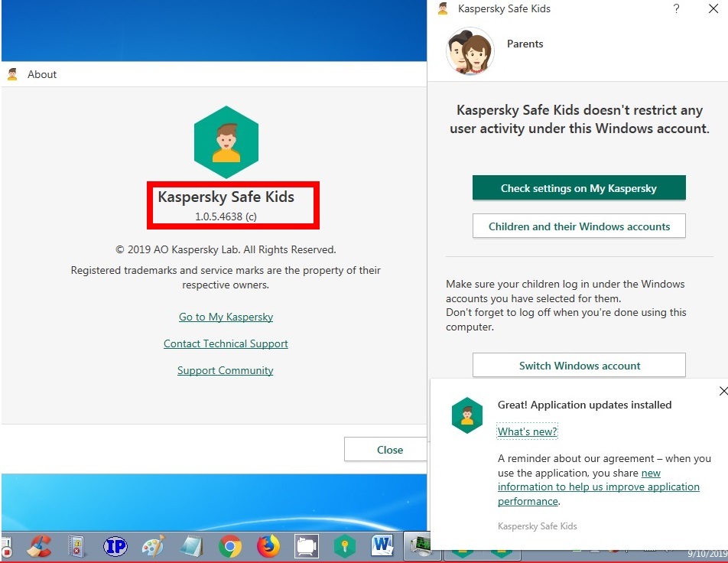Viewport: 728px width, 563px height.
Task: Open the new information to help us improve link
Action: [x=599, y=487]
